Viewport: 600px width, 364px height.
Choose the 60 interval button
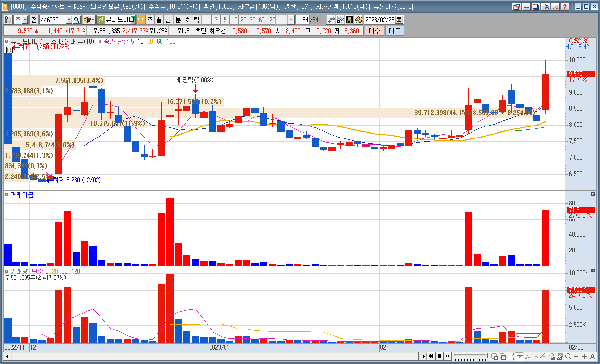pos(262,20)
